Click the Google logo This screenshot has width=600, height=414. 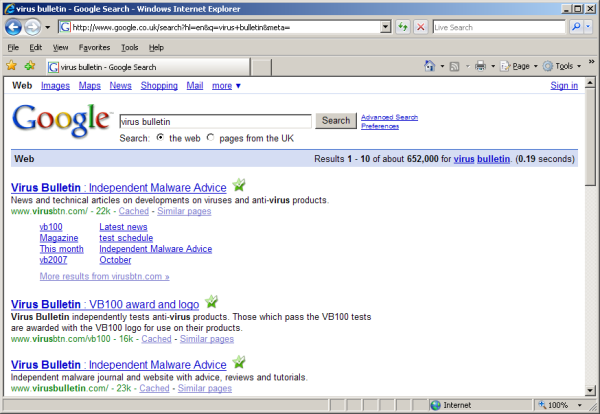[x=61, y=120]
